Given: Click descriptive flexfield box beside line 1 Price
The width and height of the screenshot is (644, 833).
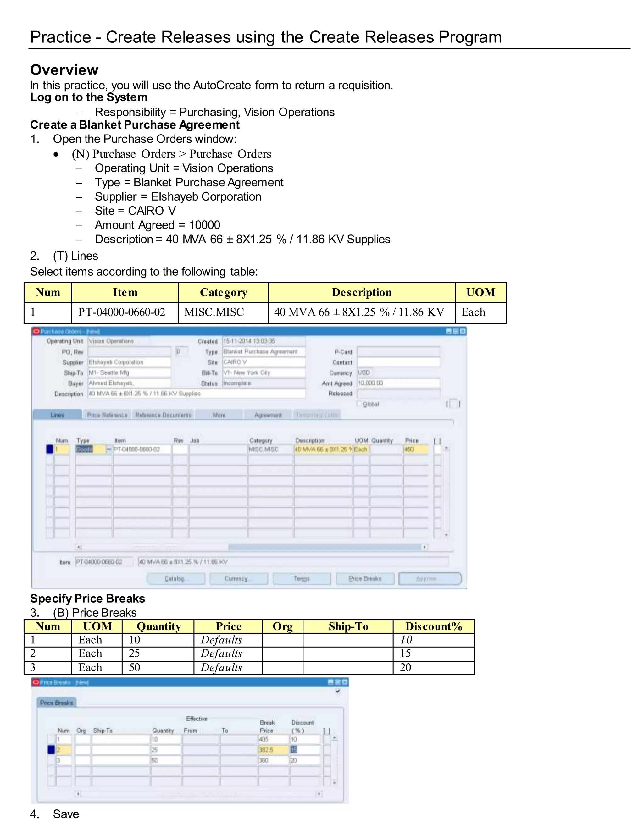Looking at the screenshot, I should (438, 449).
